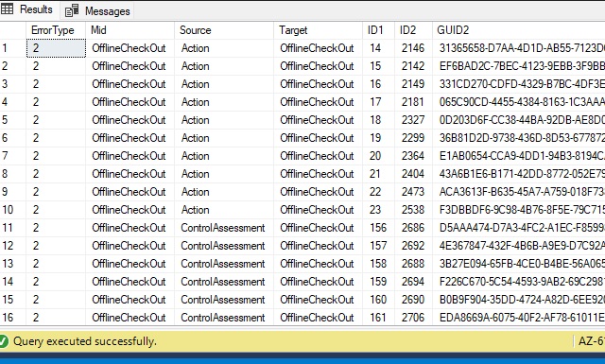Click GUID2 cell starting E1AB0654-CCA9

pos(519,156)
